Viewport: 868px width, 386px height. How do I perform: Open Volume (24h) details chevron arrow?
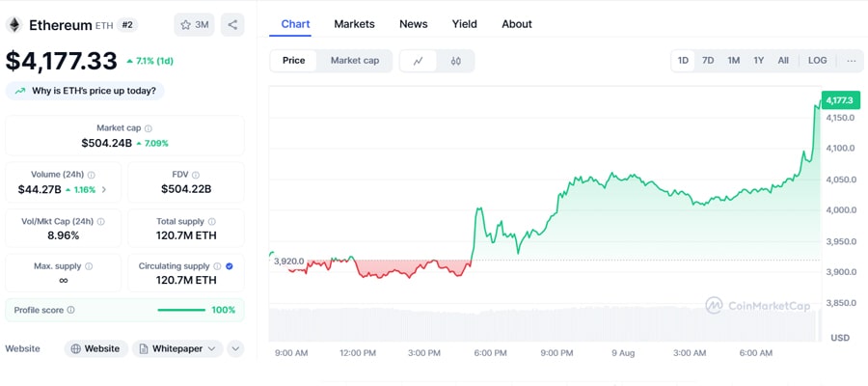point(103,189)
